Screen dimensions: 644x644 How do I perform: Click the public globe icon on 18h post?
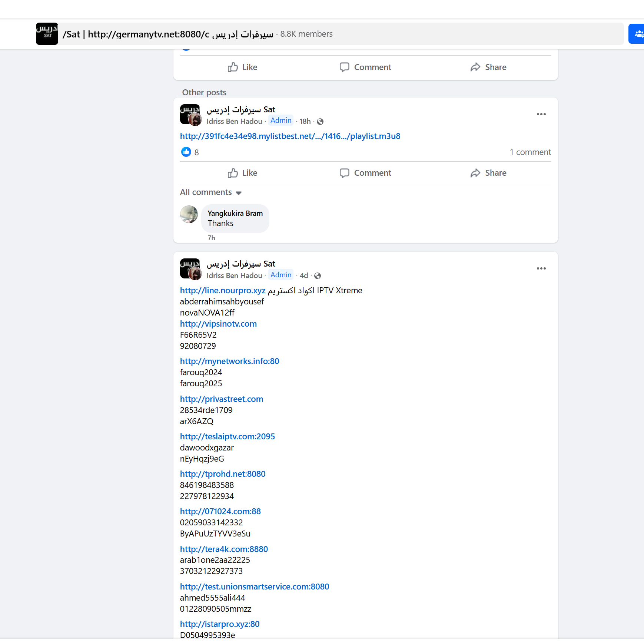320,122
